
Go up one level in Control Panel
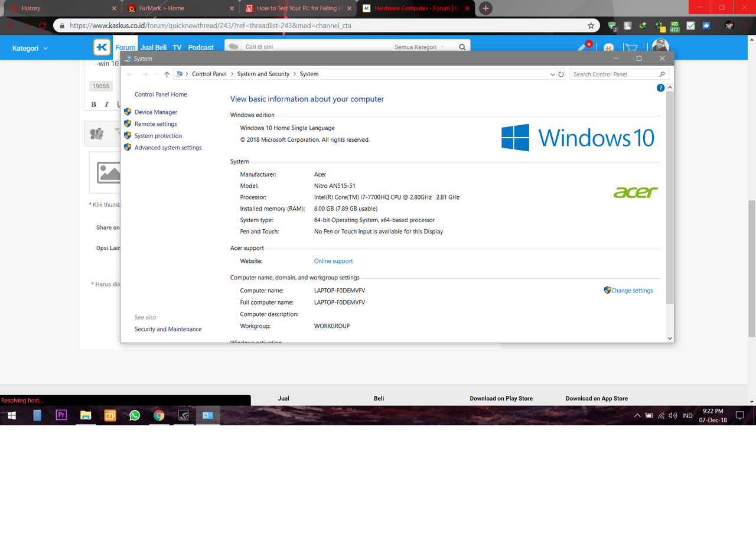pyautogui.click(x=167, y=74)
